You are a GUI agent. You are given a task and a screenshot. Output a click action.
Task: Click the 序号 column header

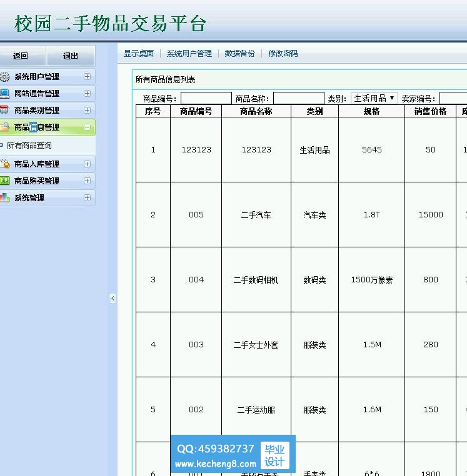click(x=153, y=111)
